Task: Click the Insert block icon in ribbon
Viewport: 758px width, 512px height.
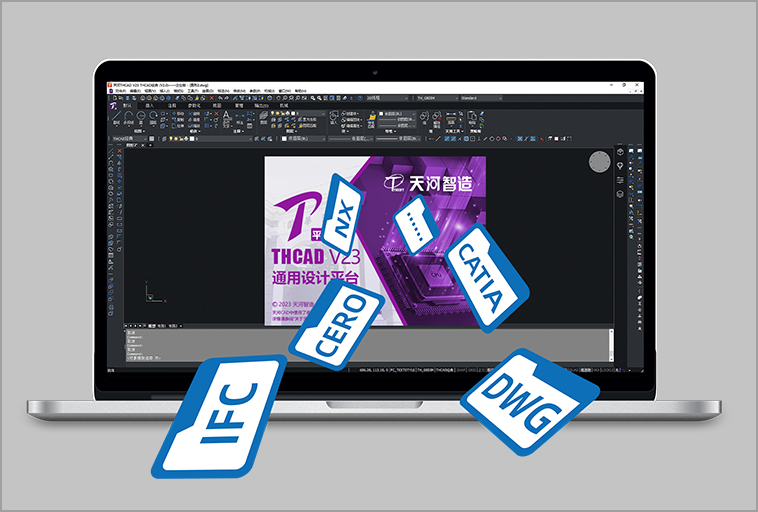Action: (334, 117)
